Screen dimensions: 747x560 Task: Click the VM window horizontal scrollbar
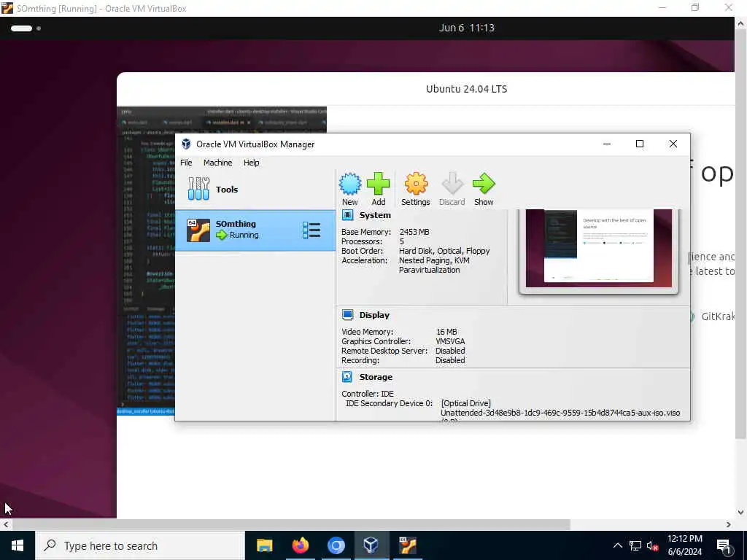(x=292, y=524)
